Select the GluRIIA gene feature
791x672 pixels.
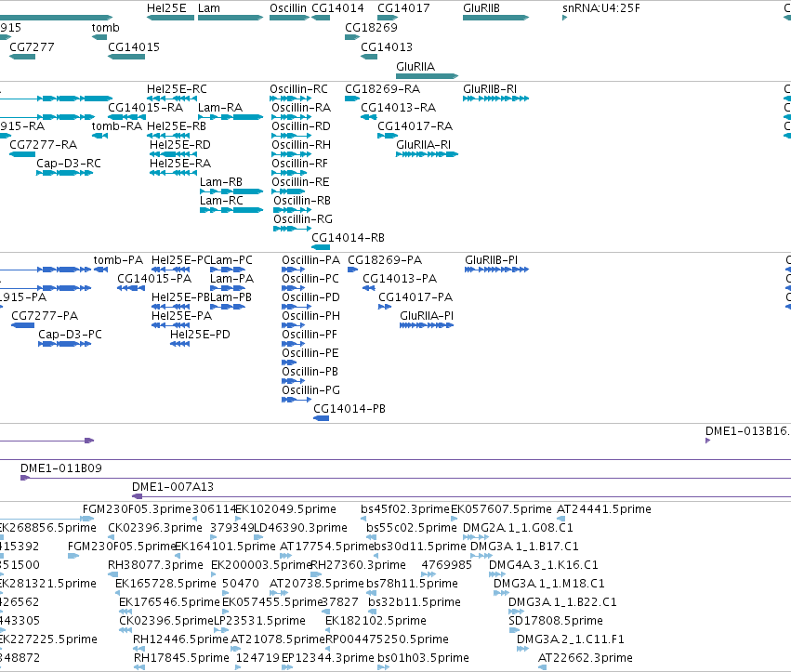click(x=428, y=76)
